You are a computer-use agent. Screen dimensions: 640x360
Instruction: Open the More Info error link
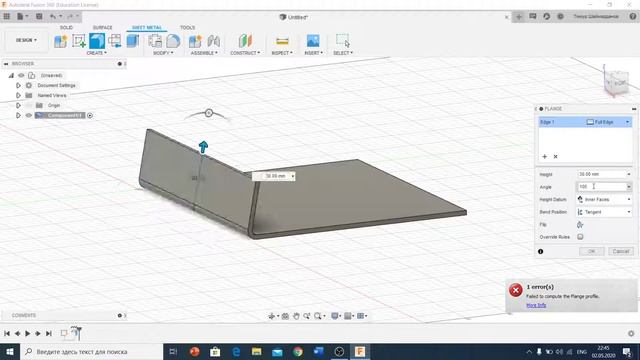pos(536,305)
